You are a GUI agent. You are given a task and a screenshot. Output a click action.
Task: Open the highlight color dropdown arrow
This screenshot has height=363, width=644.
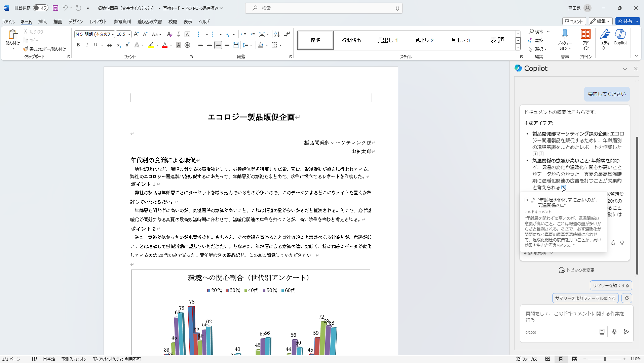click(x=157, y=45)
